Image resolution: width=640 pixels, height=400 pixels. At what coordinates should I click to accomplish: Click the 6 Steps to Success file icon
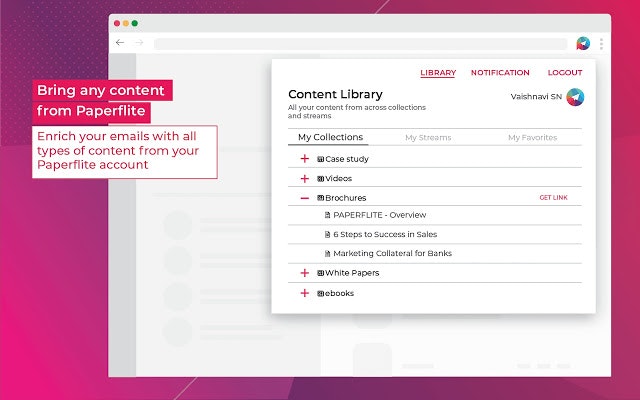click(x=327, y=234)
